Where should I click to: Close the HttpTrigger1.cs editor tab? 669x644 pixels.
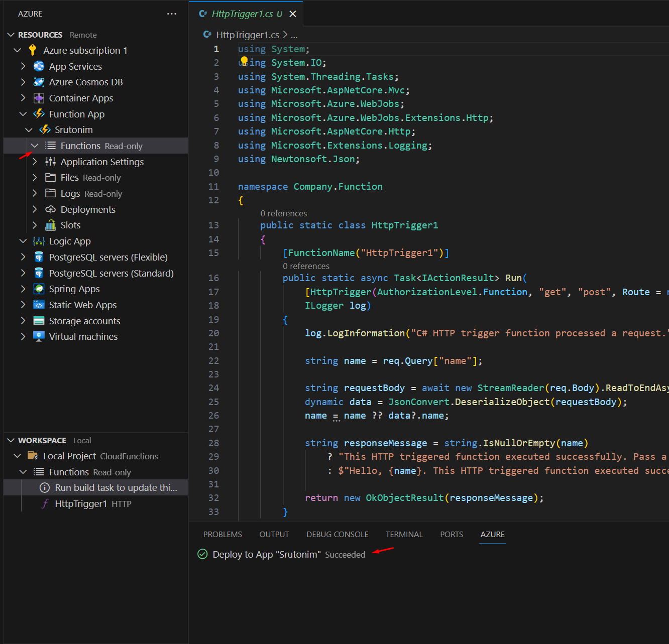point(293,14)
